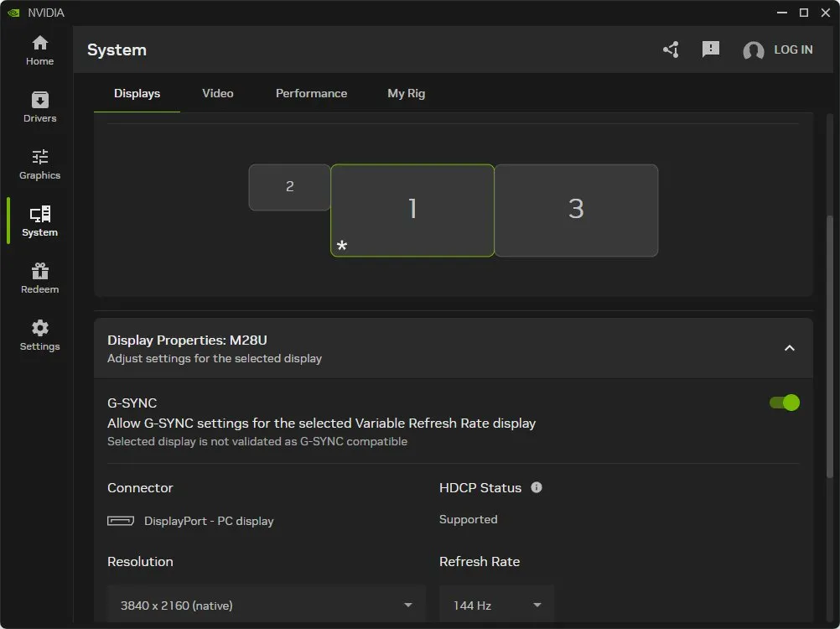Select display 3 in the monitor layout
The image size is (840, 629).
pos(576,210)
